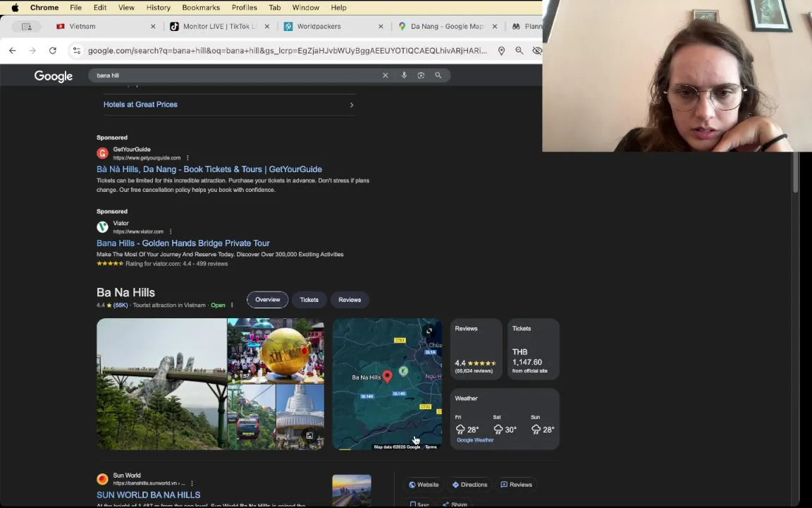This screenshot has height=508, width=812.
Task: Expand the Ba Na Hills map
Action: (429, 331)
